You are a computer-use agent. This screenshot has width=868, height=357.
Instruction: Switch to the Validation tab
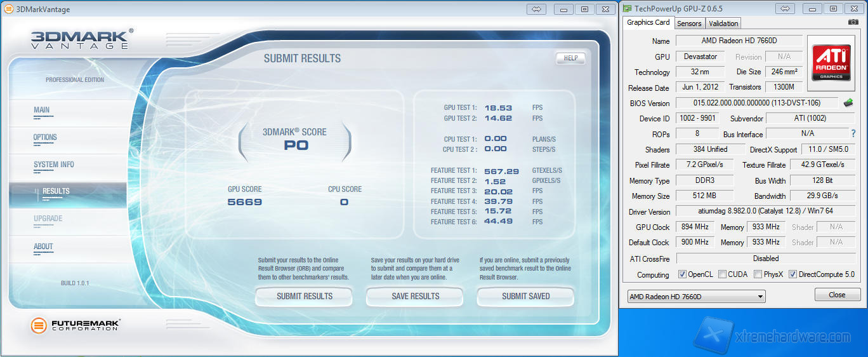(x=723, y=24)
